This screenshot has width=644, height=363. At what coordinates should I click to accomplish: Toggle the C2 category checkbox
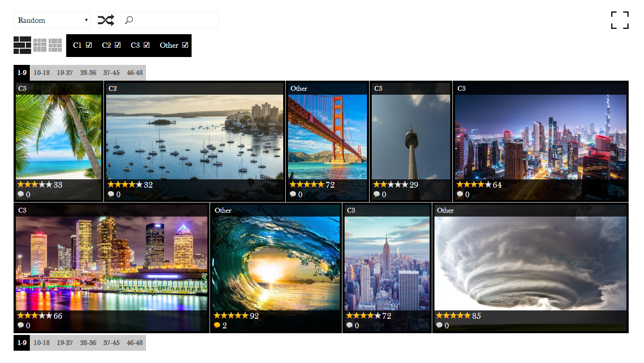point(117,45)
